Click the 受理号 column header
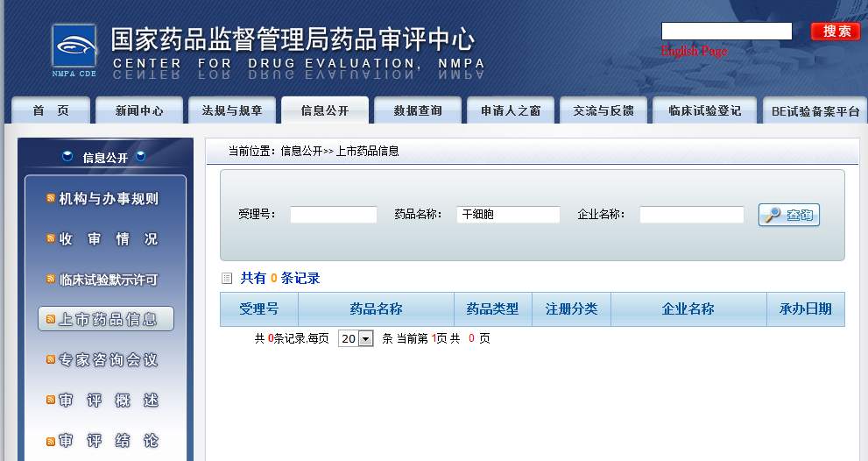 coord(259,309)
